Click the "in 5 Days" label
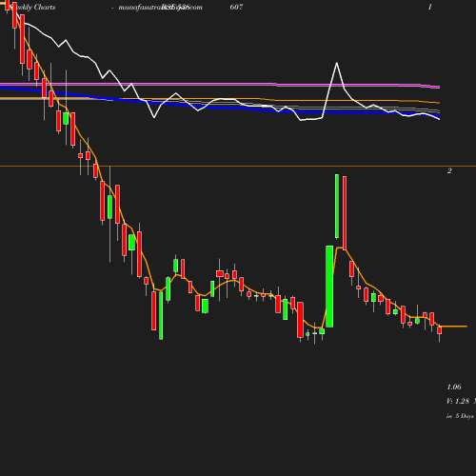The width and height of the screenshot is (476, 476). tap(460, 416)
